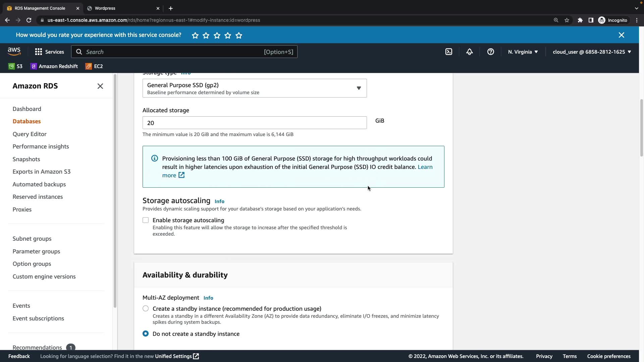Open the N. Virginia region selector

523,52
